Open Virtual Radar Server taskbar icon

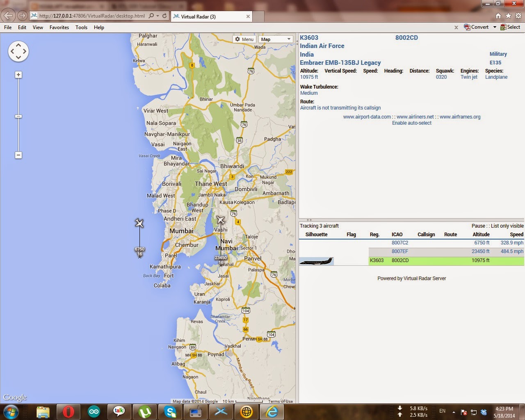(x=221, y=411)
